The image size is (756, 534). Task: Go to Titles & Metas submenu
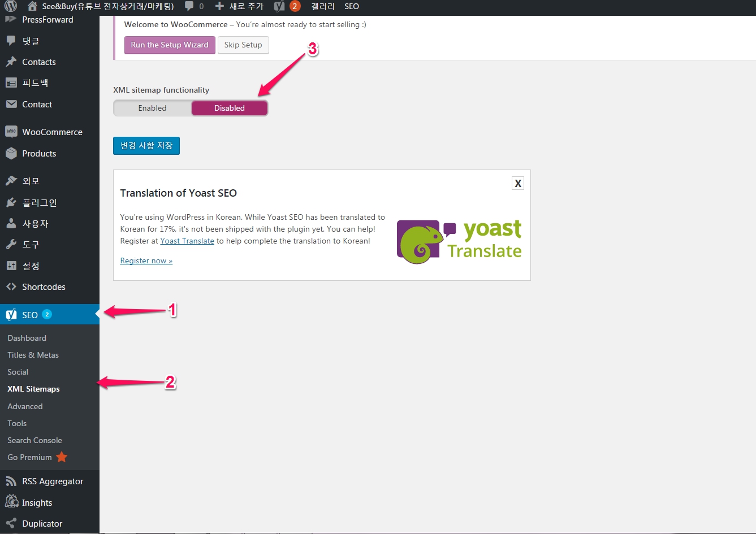pyautogui.click(x=33, y=355)
